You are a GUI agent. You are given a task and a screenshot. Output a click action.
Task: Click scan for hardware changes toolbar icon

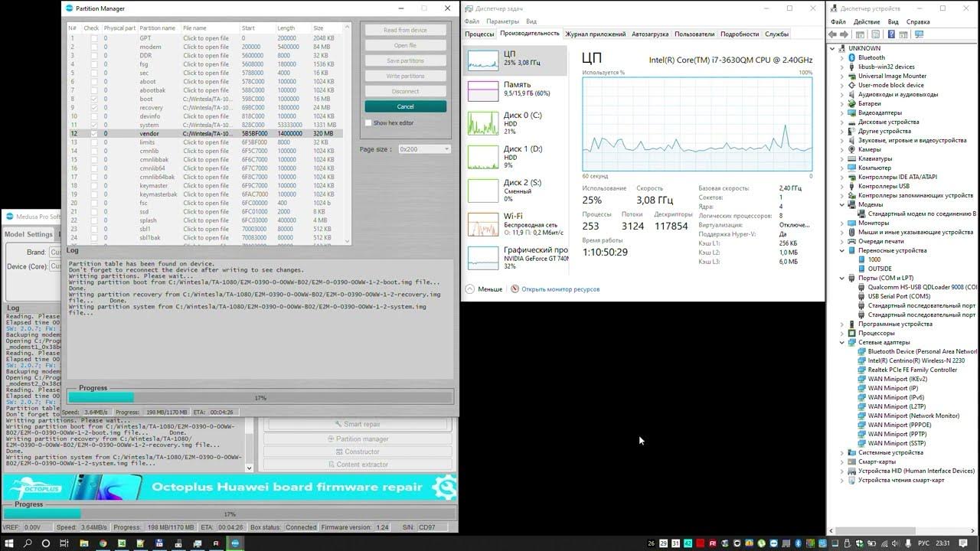[919, 34]
